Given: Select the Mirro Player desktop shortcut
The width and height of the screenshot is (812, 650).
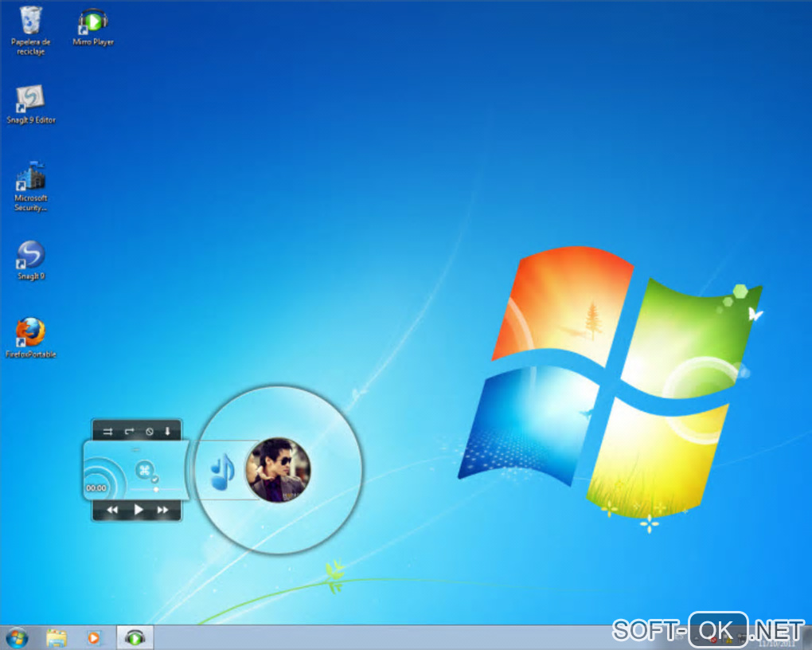Looking at the screenshot, I should click(x=93, y=26).
